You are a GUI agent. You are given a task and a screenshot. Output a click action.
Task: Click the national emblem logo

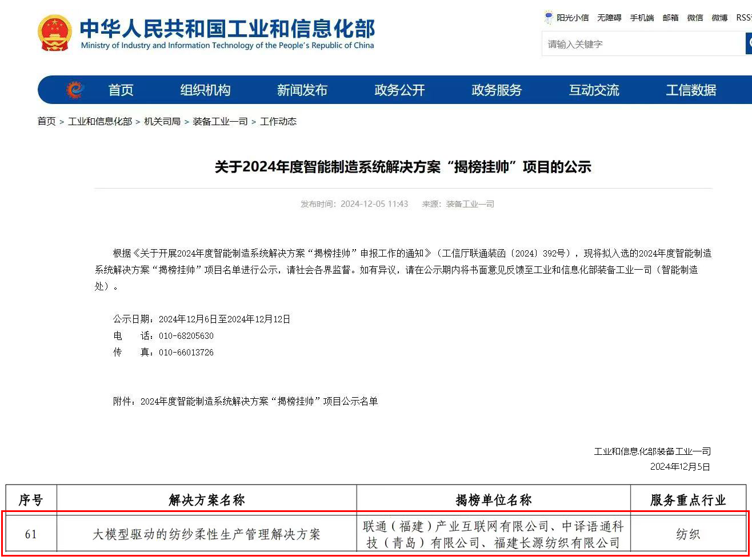pyautogui.click(x=55, y=33)
